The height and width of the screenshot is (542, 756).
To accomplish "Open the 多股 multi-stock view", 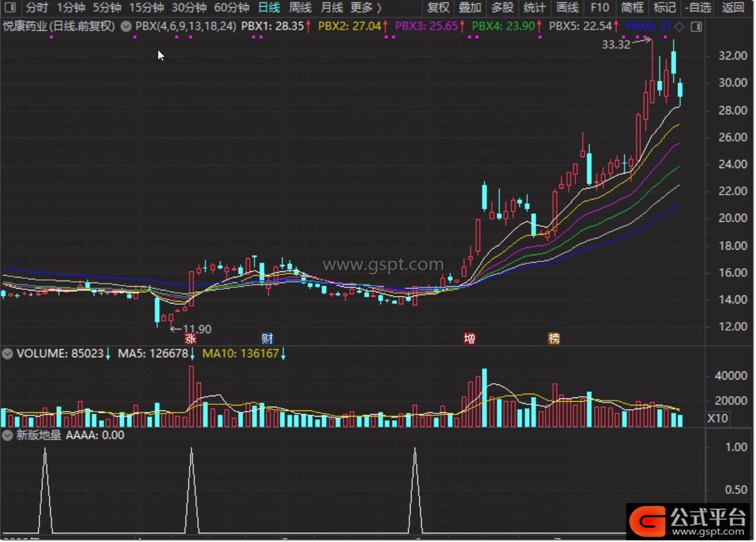I will (x=503, y=8).
